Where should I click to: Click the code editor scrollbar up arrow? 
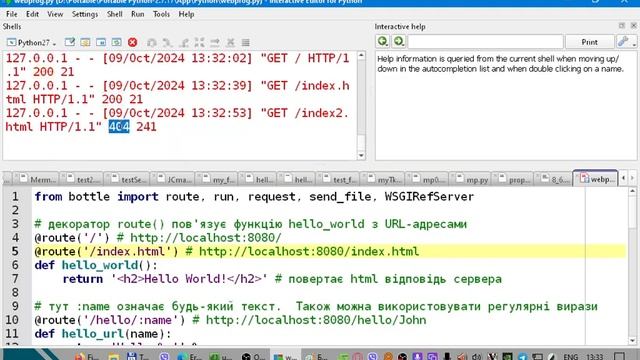coord(632,191)
